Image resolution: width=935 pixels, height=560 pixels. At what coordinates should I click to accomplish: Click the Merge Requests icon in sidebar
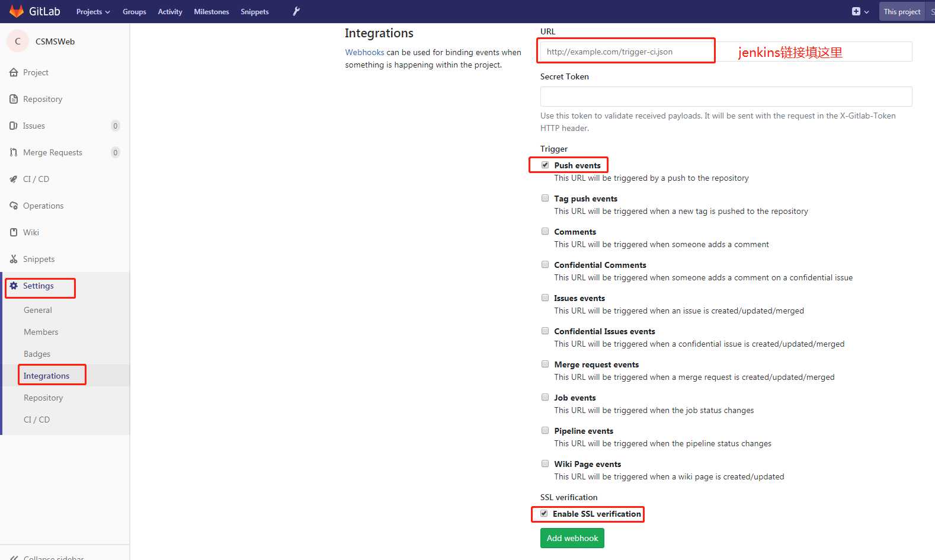[x=14, y=152]
